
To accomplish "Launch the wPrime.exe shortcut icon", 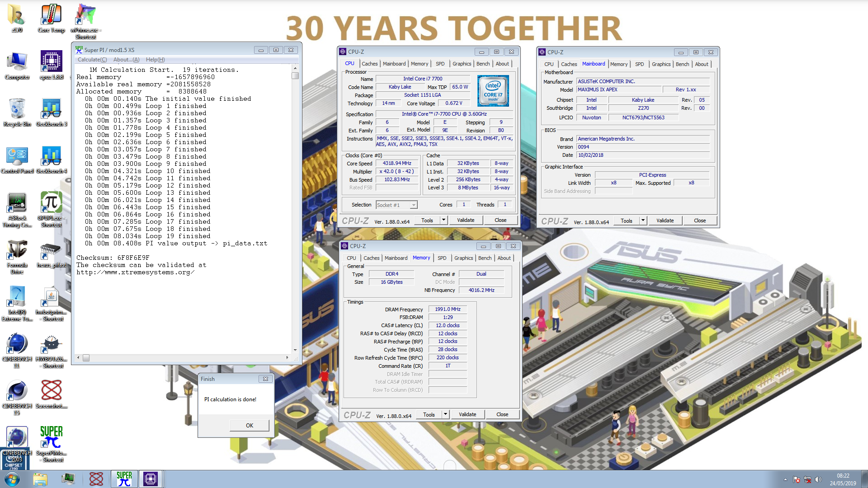I will [85, 21].
